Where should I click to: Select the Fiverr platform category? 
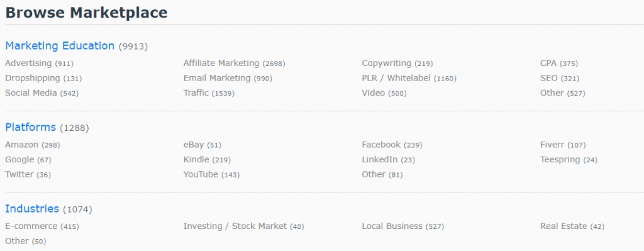pyautogui.click(x=552, y=145)
